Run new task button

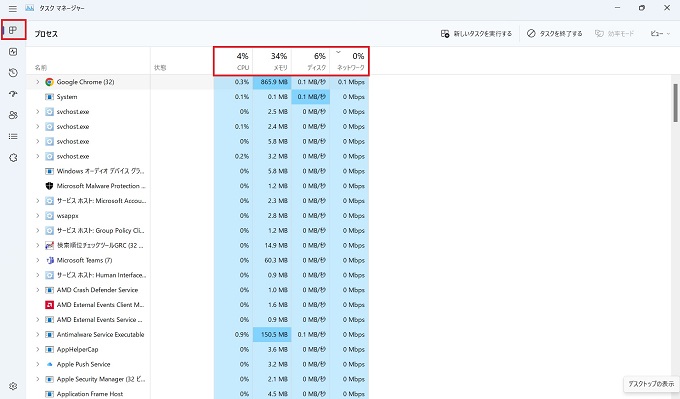click(x=476, y=33)
